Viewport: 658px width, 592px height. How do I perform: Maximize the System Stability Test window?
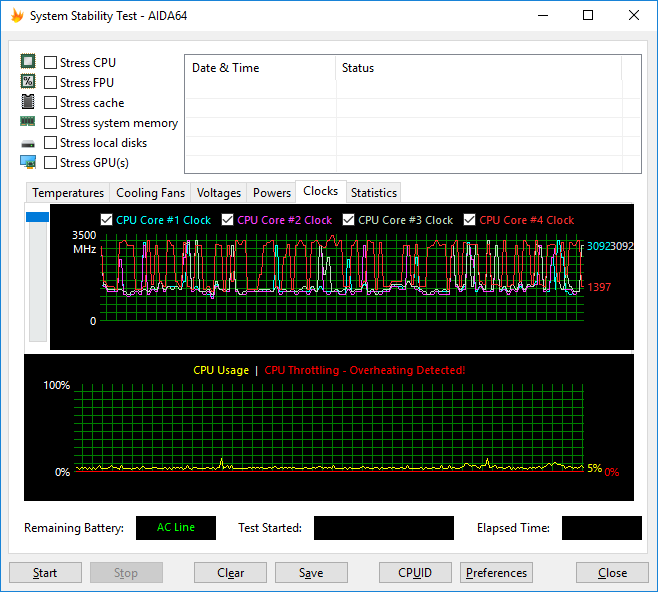588,16
